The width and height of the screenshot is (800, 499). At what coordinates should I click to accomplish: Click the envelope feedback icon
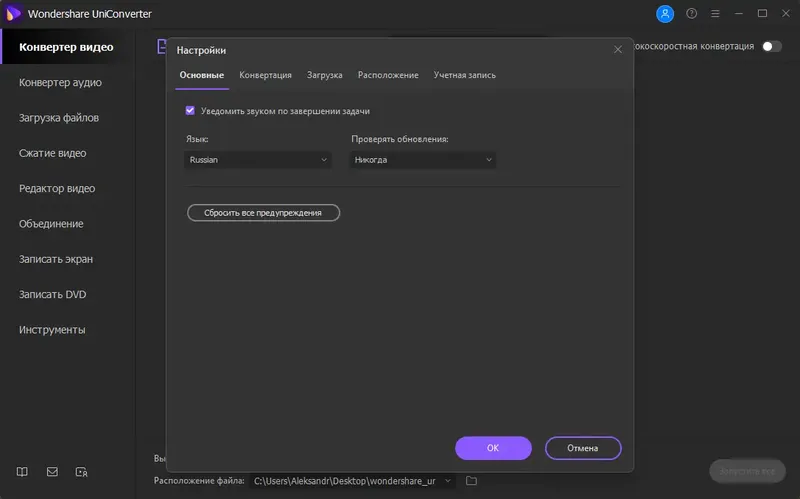pyautogui.click(x=52, y=471)
